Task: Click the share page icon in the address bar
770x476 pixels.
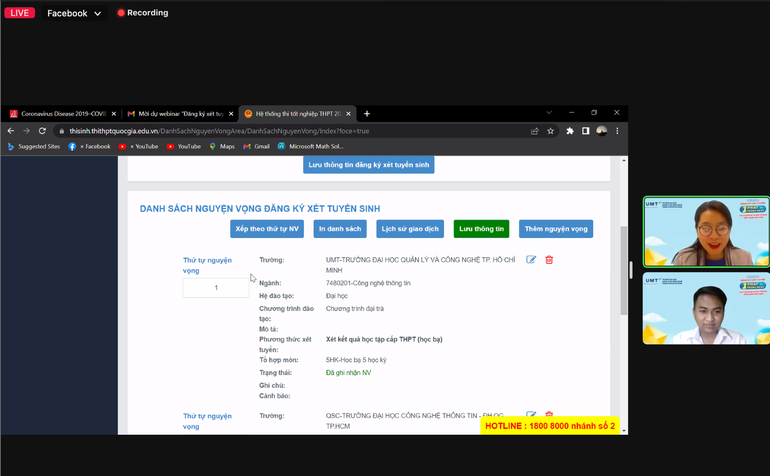Action: pos(535,131)
